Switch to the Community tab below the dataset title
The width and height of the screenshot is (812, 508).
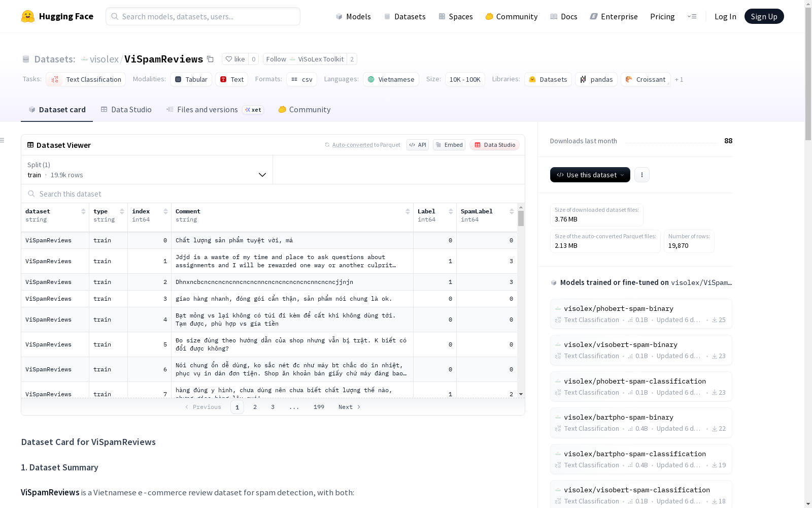point(304,110)
